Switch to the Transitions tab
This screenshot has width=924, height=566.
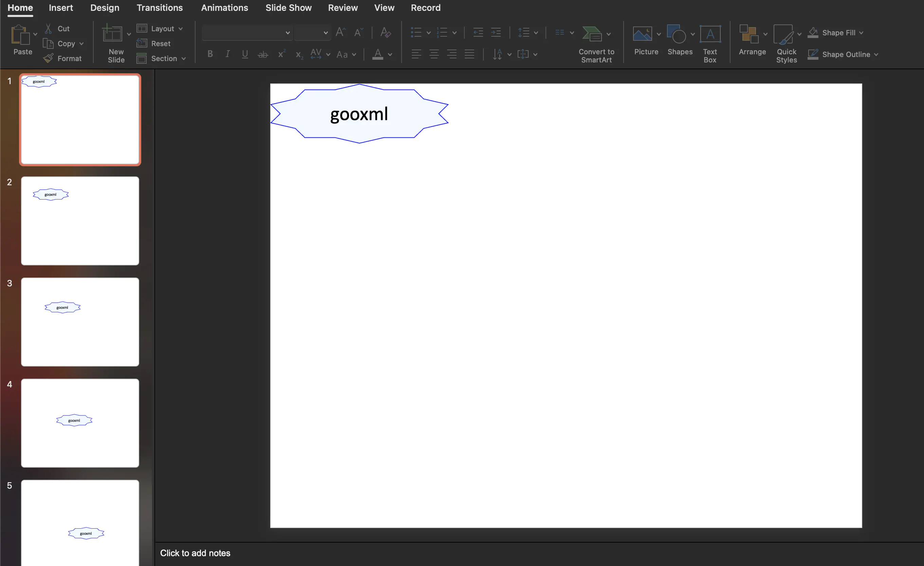click(160, 7)
